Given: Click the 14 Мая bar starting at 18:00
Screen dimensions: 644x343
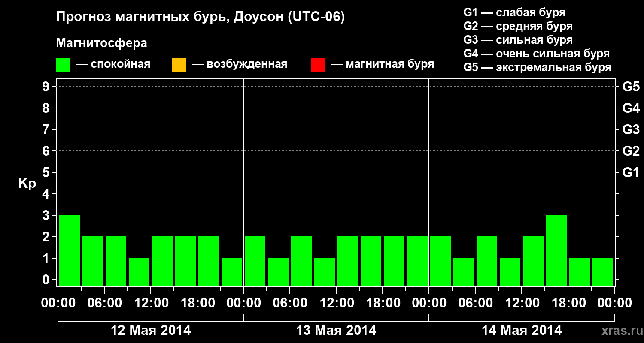Looking at the screenshot, I should pyautogui.click(x=580, y=272).
